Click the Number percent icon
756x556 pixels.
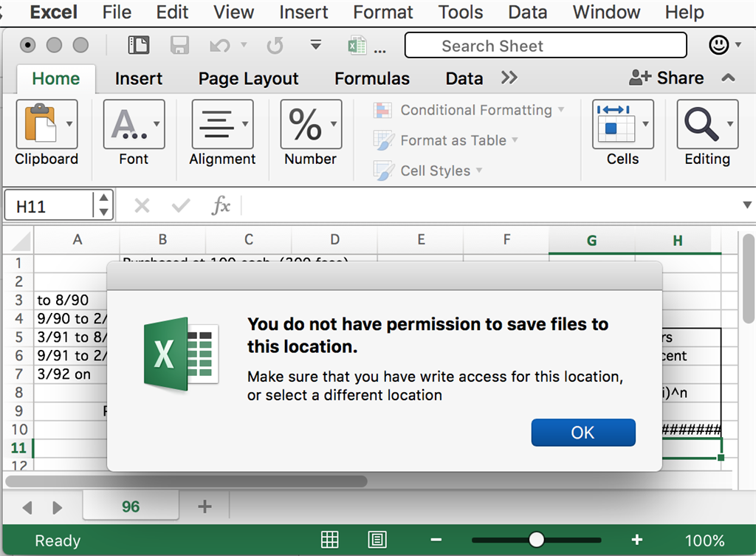tap(305, 124)
